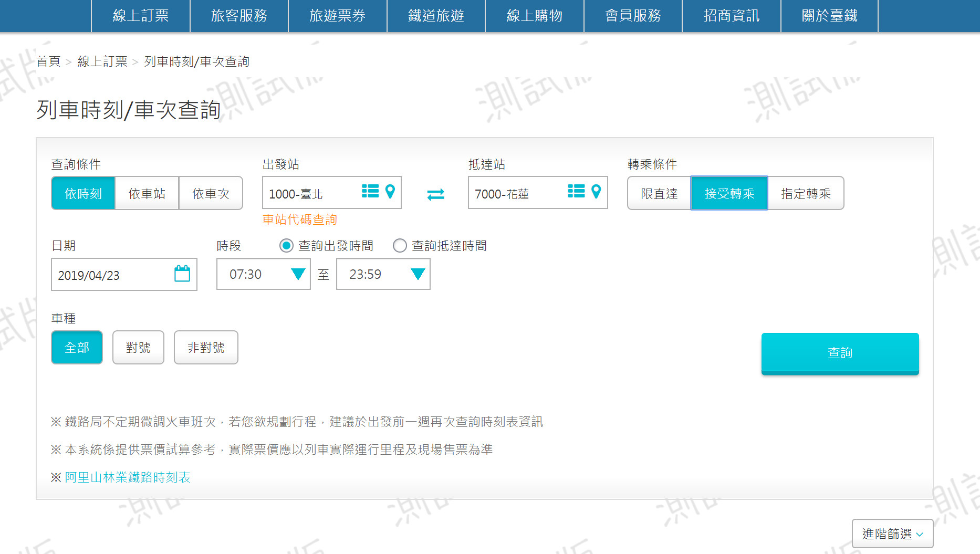Image resolution: width=980 pixels, height=554 pixels.
Task: Open 關於臺鐵 menu
Action: click(x=830, y=16)
